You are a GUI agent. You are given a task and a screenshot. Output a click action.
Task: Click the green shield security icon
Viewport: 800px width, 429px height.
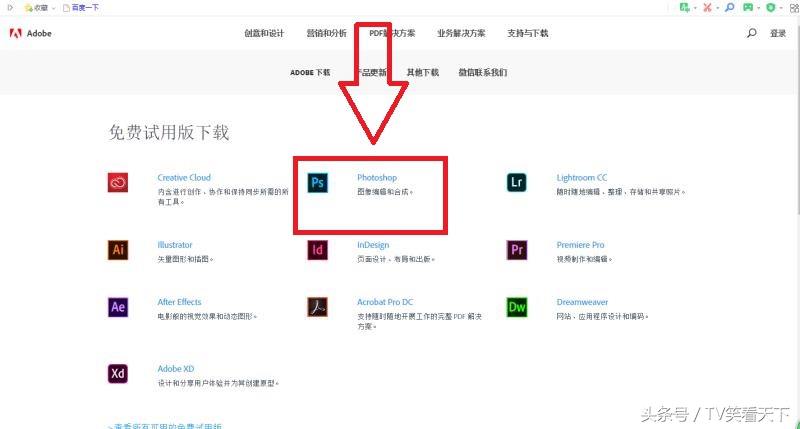pyautogui.click(x=771, y=7)
